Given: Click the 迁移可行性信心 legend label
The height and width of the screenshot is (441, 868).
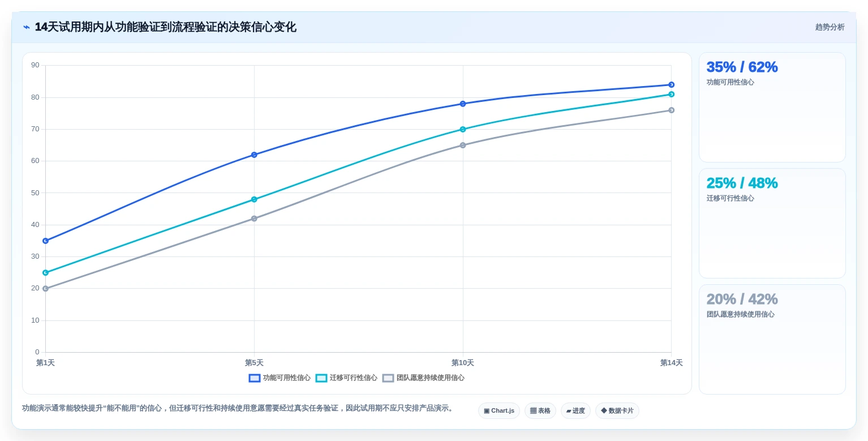Looking at the screenshot, I should (x=353, y=378).
